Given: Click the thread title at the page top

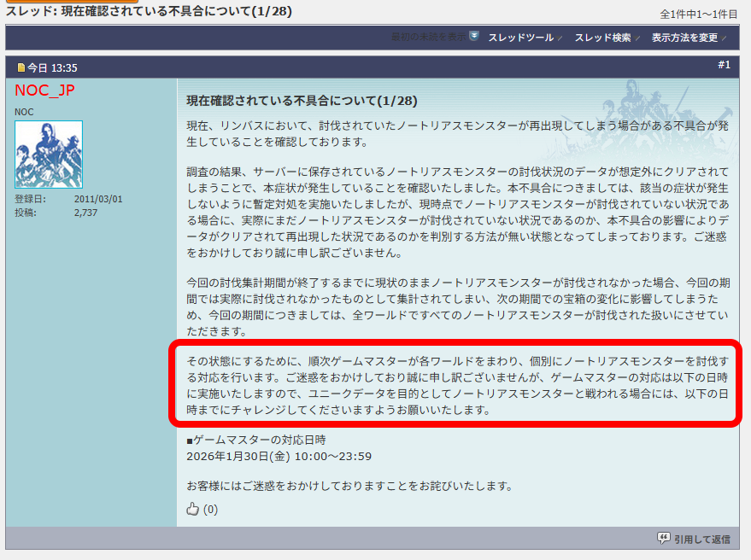Looking at the screenshot, I should (145, 14).
